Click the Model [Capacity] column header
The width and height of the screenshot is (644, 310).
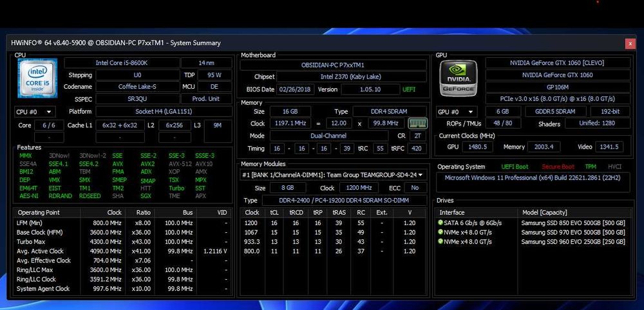pos(574,212)
